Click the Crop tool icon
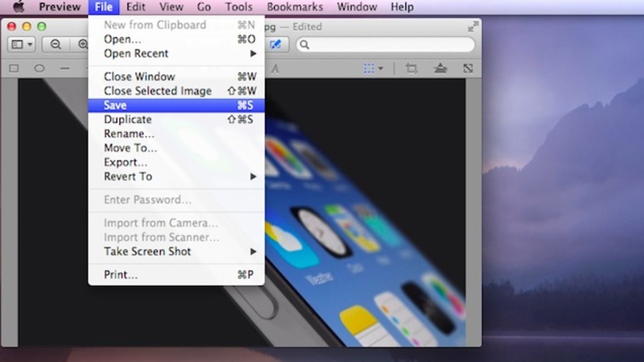Viewport: 644px width, 362px height. pos(411,68)
